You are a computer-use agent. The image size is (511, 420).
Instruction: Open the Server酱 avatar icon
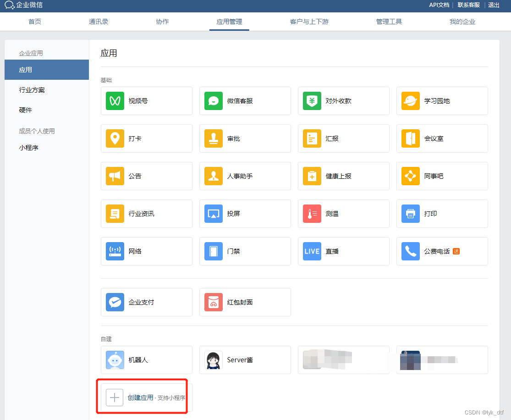pos(214,360)
